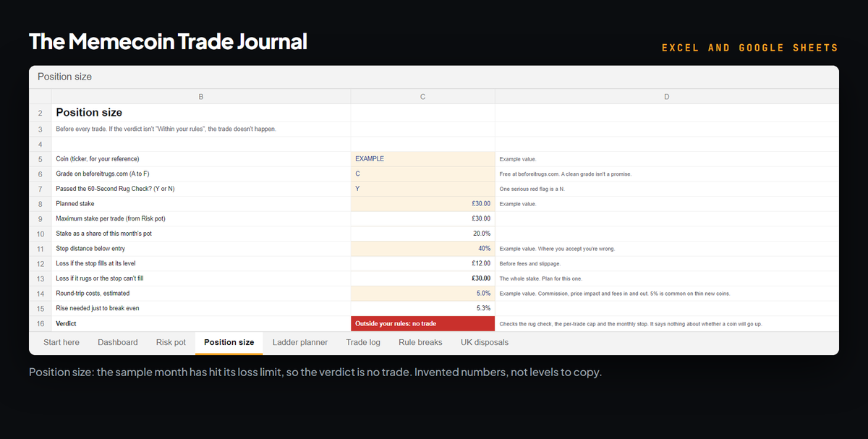
Task: Click 'Before fees and slippage.' note
Action: coord(530,264)
